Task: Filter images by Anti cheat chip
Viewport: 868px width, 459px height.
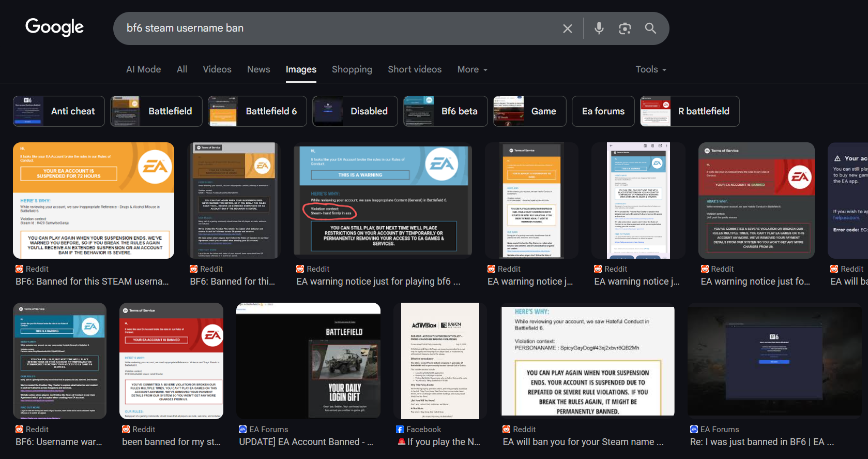Action: coord(59,111)
